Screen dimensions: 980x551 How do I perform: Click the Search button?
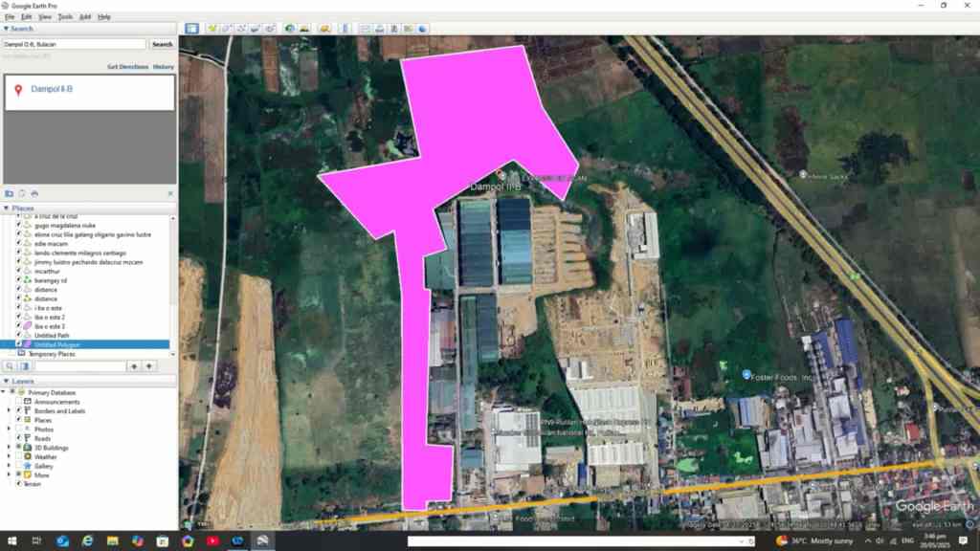click(x=163, y=44)
